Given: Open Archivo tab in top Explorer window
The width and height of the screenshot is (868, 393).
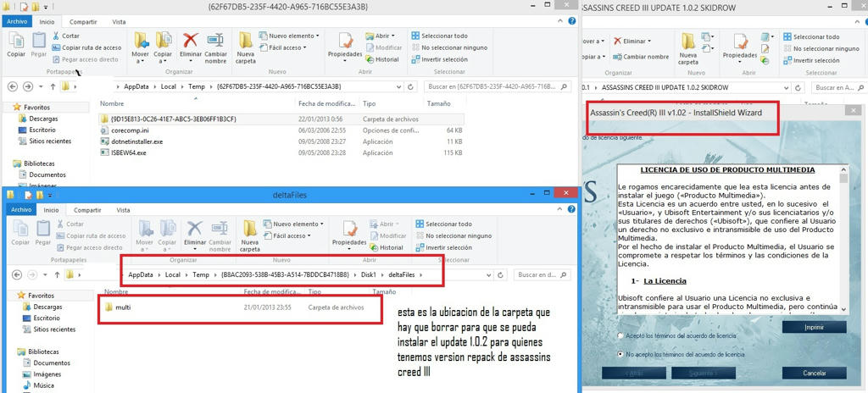Looking at the screenshot, I should click(17, 21).
